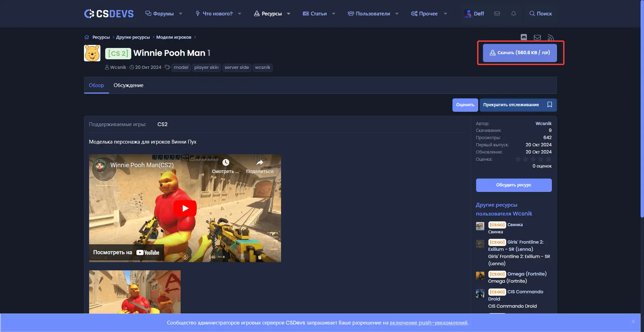Click the Оценить button
The height and width of the screenshot is (332, 644).
point(465,105)
